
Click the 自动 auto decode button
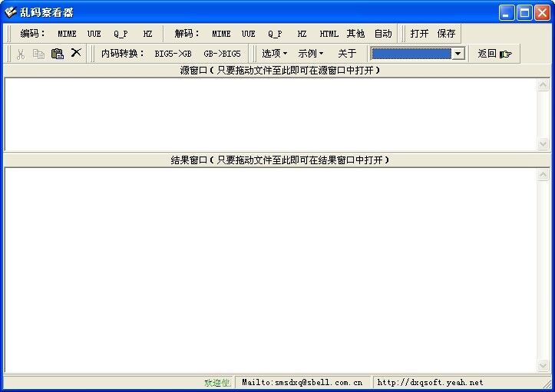click(x=383, y=34)
